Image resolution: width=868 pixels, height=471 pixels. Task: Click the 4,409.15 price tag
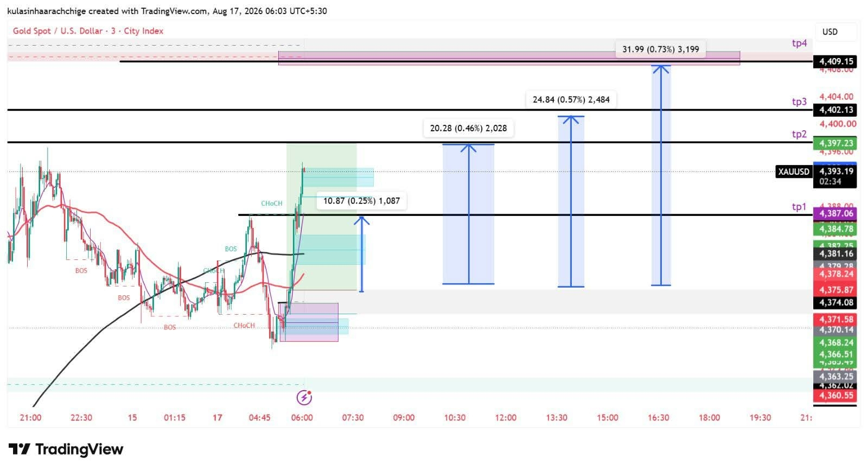(835, 61)
